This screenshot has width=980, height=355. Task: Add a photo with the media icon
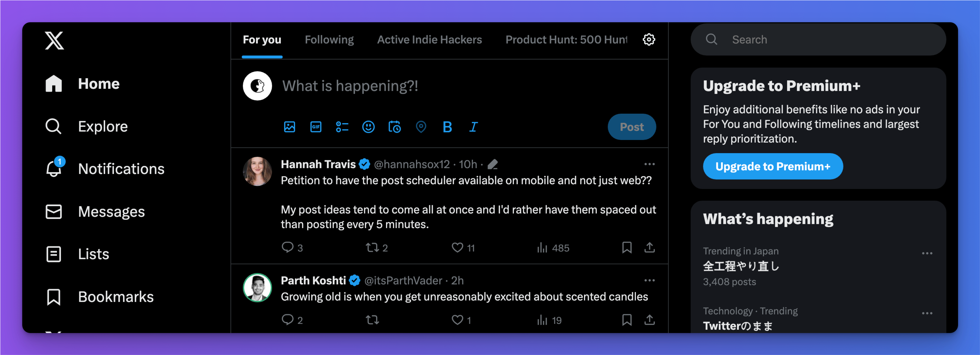click(290, 127)
